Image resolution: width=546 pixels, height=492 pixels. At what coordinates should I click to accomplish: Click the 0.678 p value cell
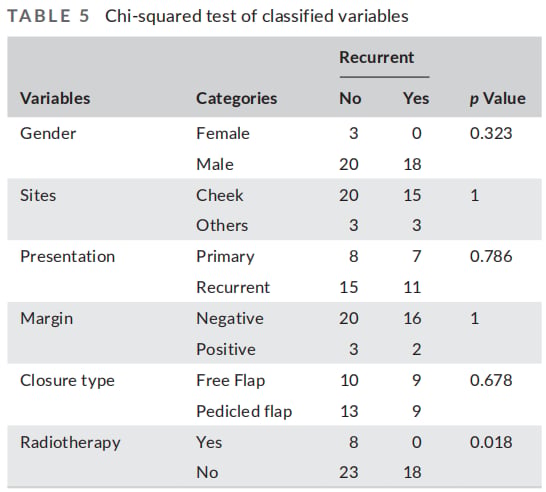[x=491, y=380]
